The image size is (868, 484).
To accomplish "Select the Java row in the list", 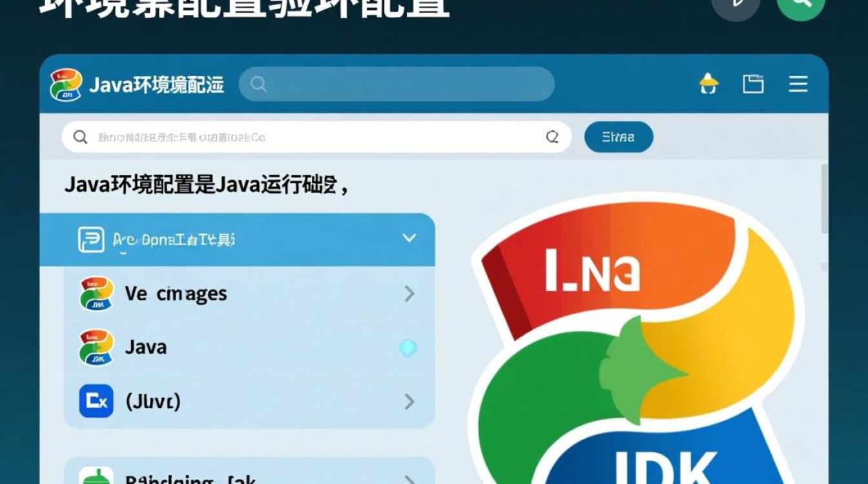I will click(x=245, y=347).
